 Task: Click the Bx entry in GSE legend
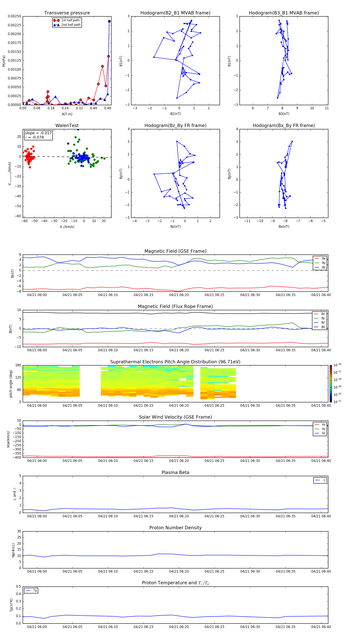tap(320, 259)
